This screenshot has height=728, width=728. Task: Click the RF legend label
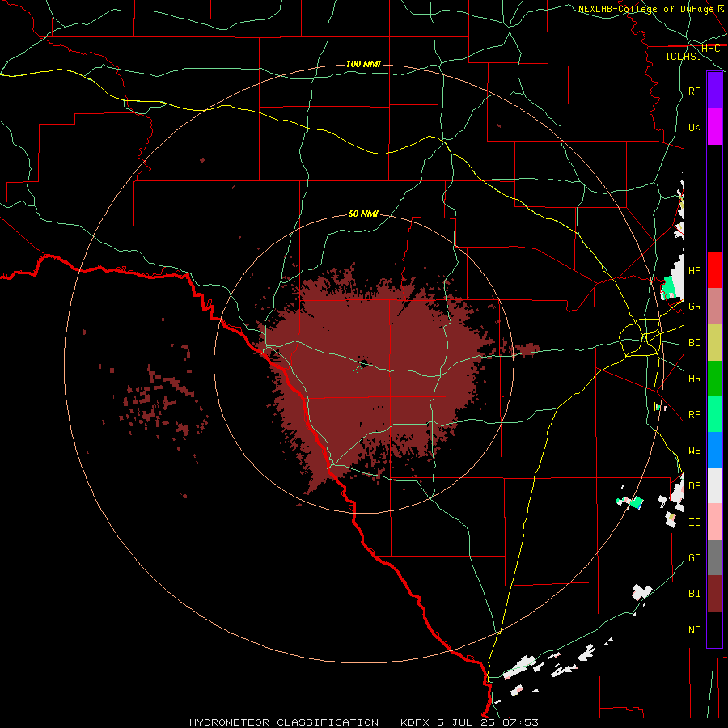[694, 91]
